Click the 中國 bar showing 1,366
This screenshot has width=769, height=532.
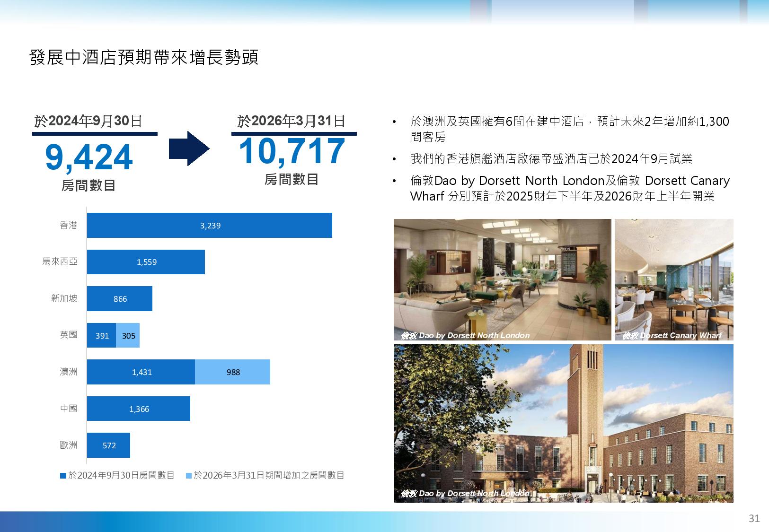pyautogui.click(x=139, y=409)
